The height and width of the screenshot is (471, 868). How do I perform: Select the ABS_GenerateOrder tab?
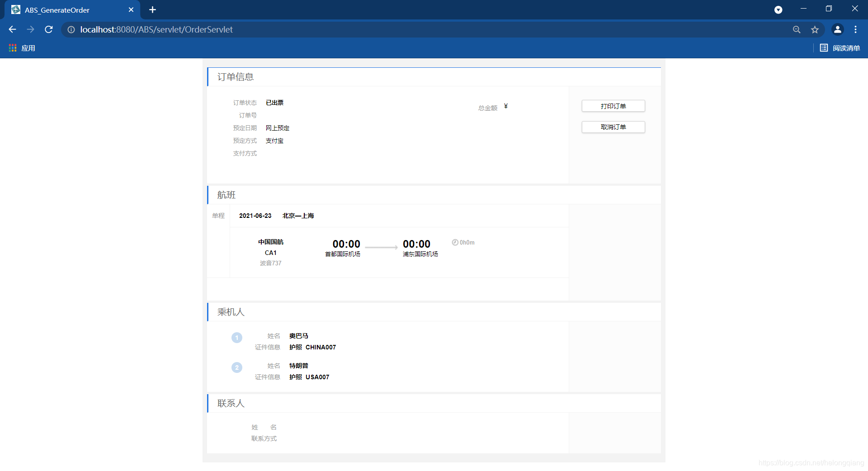click(72, 10)
